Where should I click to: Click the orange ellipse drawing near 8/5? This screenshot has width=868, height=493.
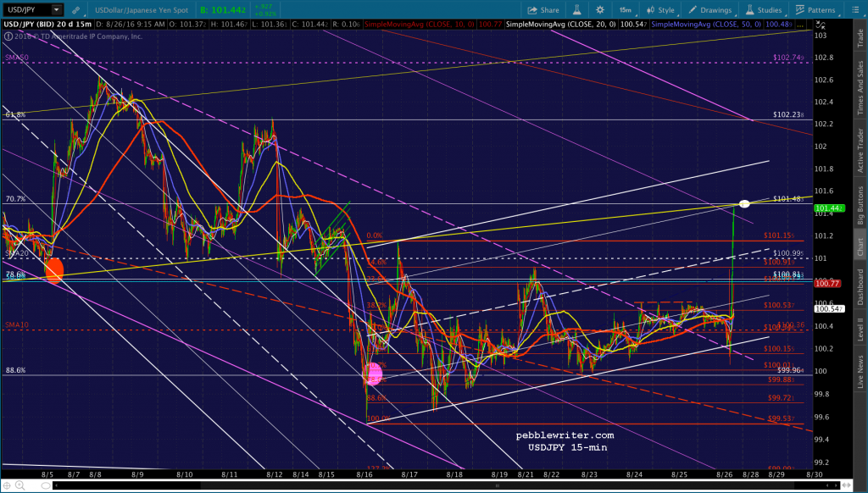point(54,270)
